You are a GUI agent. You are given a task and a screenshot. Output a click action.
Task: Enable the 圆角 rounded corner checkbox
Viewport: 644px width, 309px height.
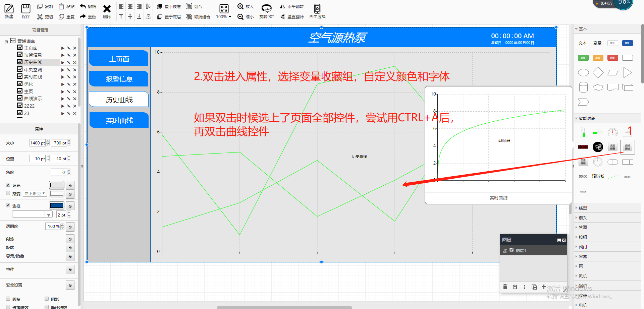click(8, 299)
